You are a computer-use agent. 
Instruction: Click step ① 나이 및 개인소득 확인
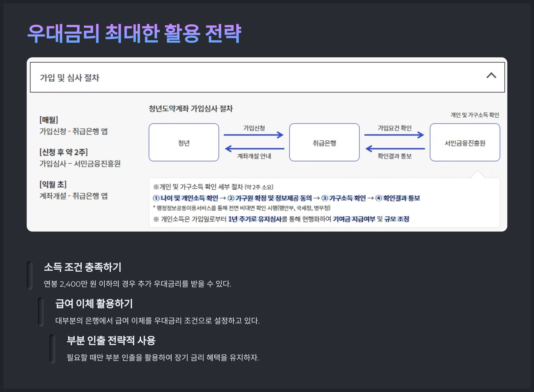pyautogui.click(x=186, y=198)
